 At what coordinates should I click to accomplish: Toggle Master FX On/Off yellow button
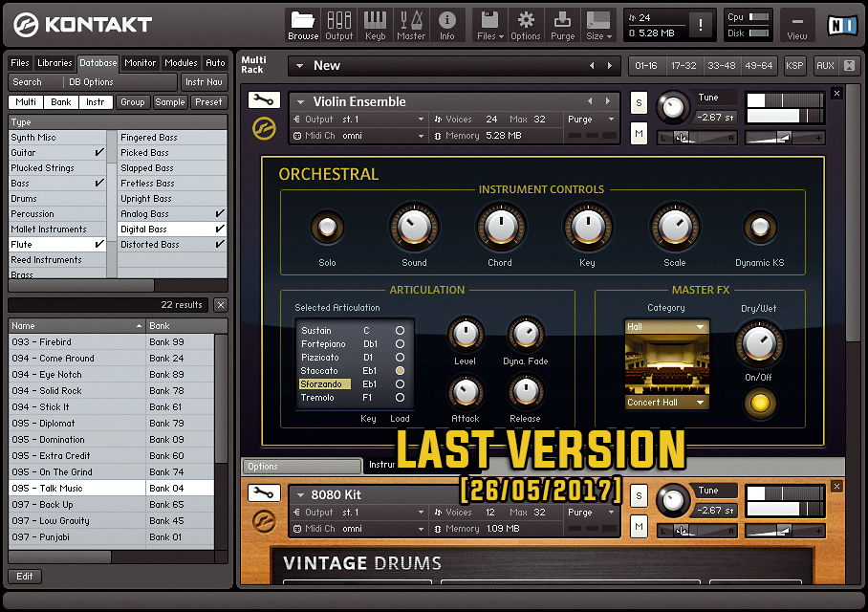tap(759, 403)
